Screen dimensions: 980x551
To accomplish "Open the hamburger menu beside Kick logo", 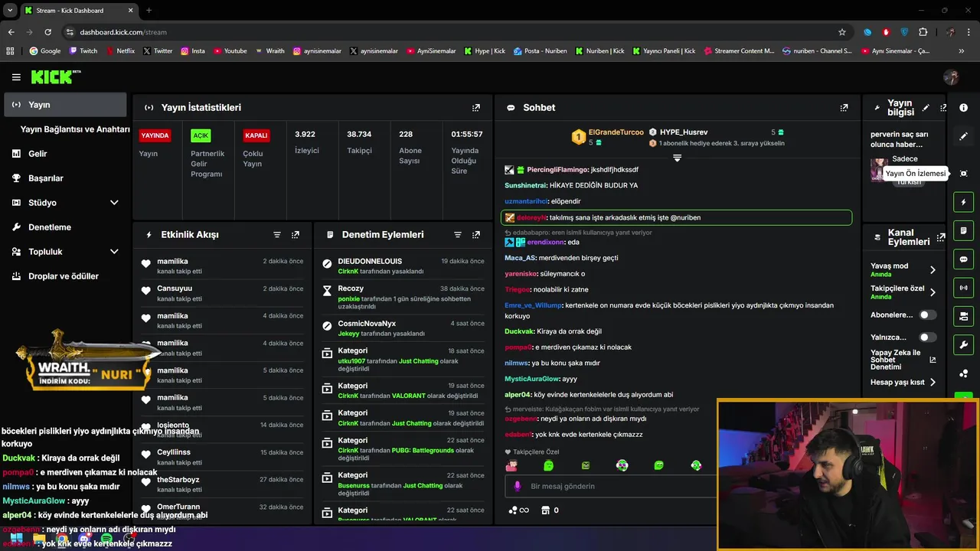I will click(x=16, y=77).
